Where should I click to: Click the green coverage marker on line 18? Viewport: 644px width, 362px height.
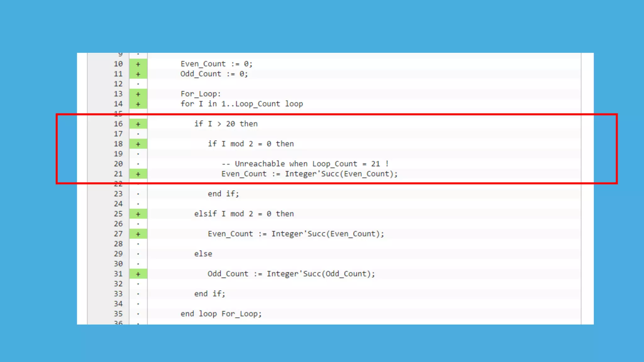[x=138, y=144]
